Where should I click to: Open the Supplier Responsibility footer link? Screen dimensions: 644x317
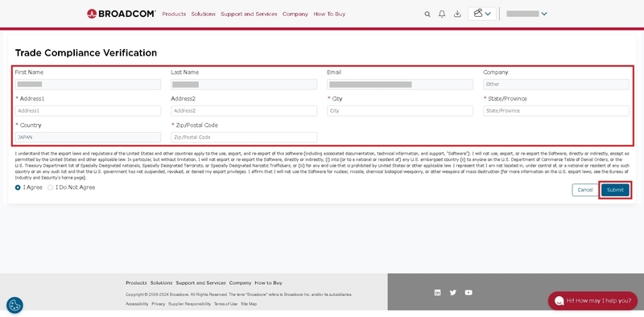pyautogui.click(x=190, y=304)
